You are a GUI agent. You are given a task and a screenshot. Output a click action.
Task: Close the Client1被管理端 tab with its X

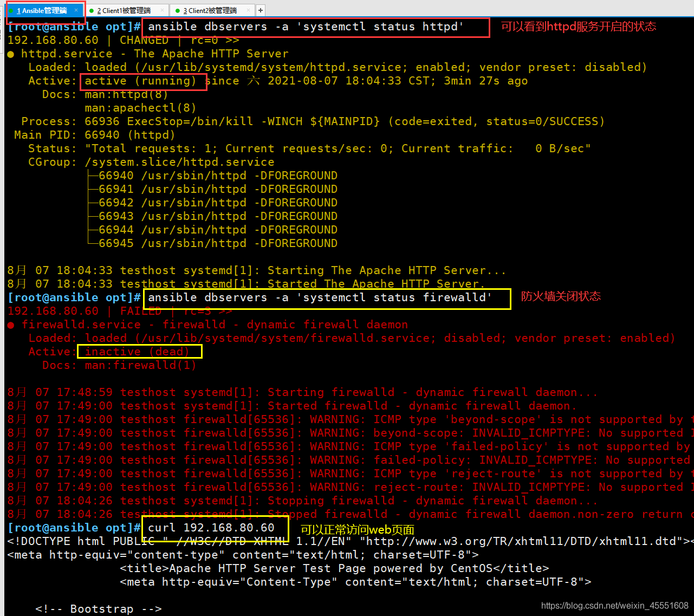pyautogui.click(x=163, y=10)
